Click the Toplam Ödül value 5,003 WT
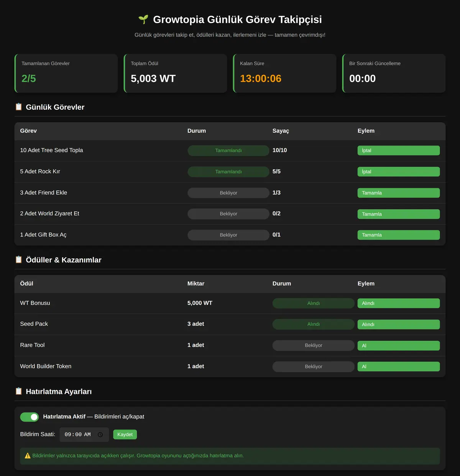The width and height of the screenshot is (460, 476). point(153,79)
